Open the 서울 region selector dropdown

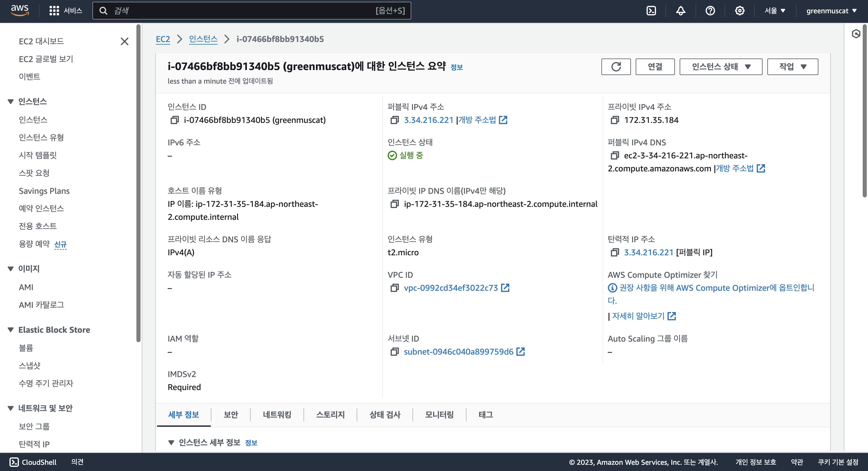pyautogui.click(x=775, y=11)
